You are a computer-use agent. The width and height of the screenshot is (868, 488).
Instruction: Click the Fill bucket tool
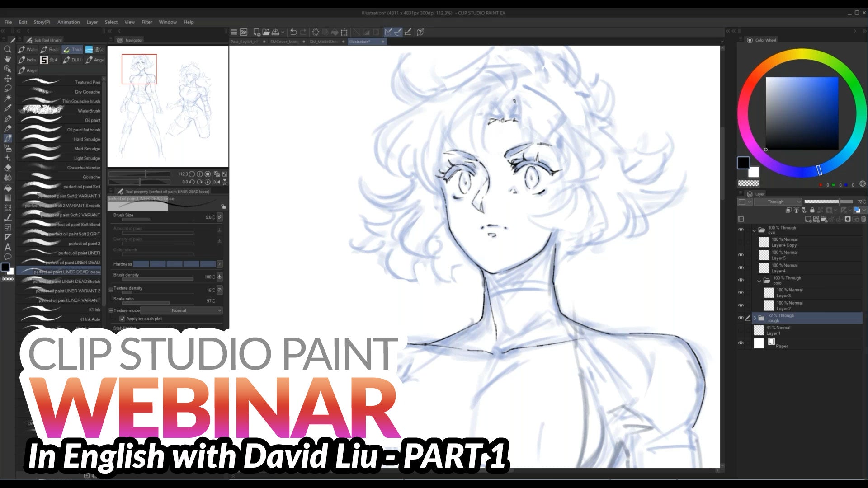click(x=8, y=188)
